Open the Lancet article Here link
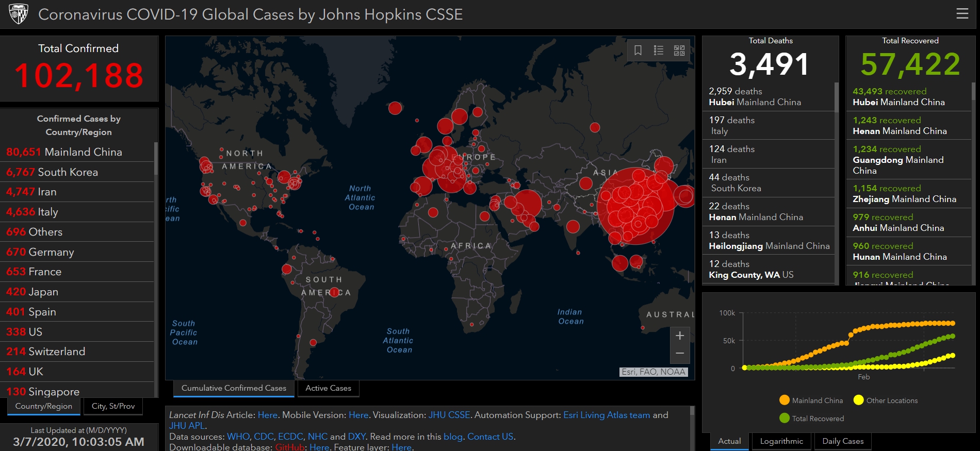Viewport: 980px width, 451px height. (x=267, y=415)
